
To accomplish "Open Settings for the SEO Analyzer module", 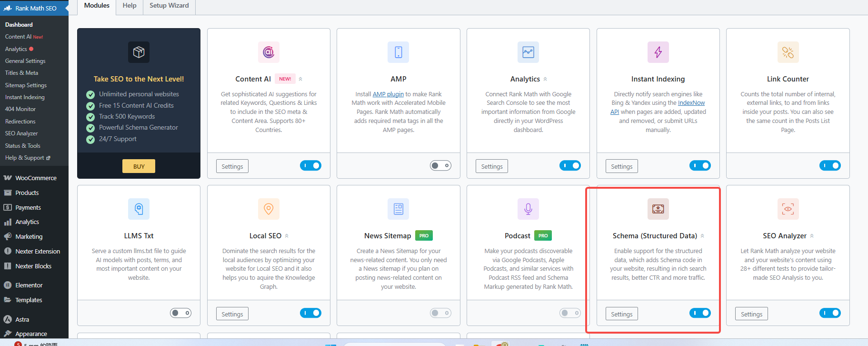I will pyautogui.click(x=752, y=314).
